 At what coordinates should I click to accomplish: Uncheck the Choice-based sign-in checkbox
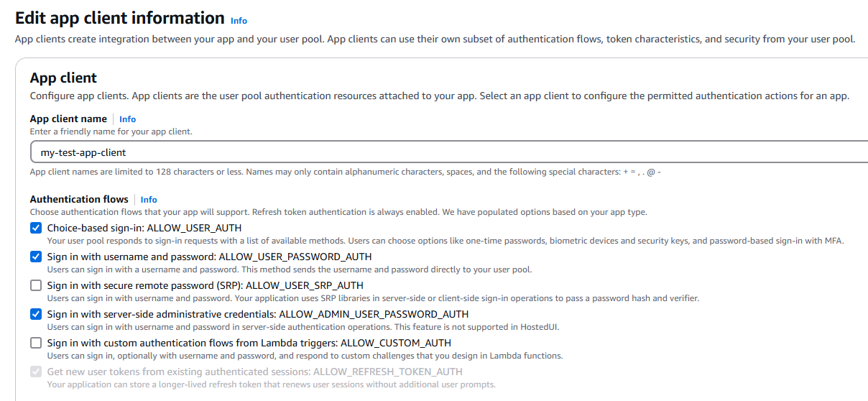[36, 228]
